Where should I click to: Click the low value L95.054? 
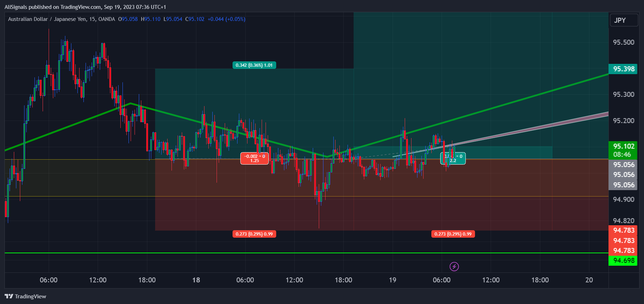(173, 19)
